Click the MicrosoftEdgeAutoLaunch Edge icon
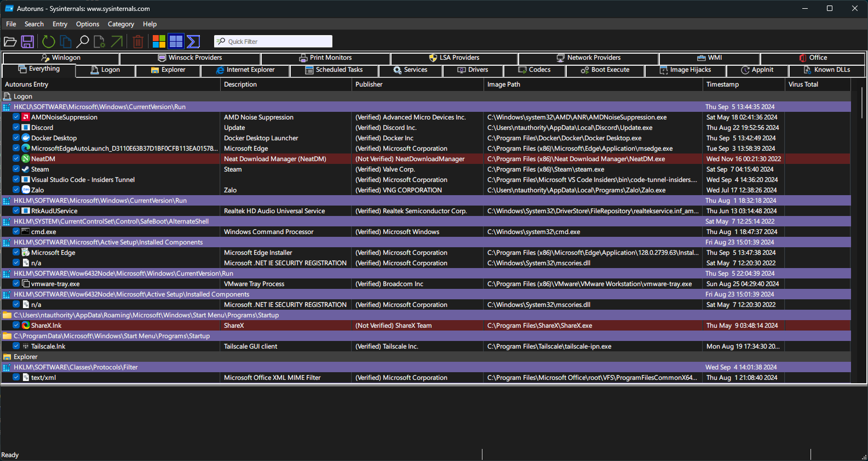Viewport: 868px width, 461px height. [26, 149]
